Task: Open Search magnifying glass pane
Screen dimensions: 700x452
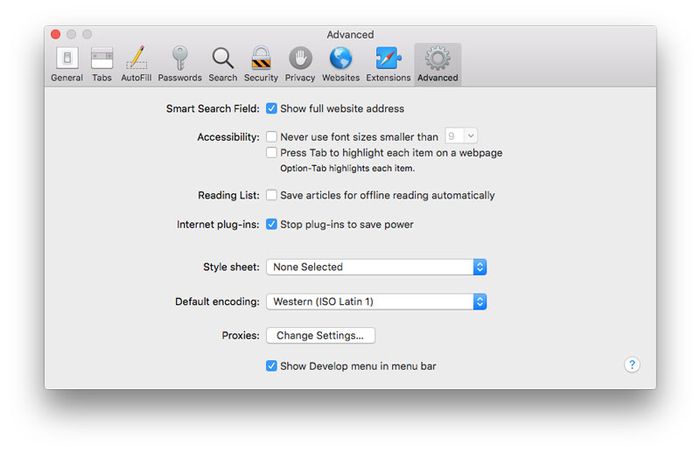Action: pyautogui.click(x=223, y=64)
